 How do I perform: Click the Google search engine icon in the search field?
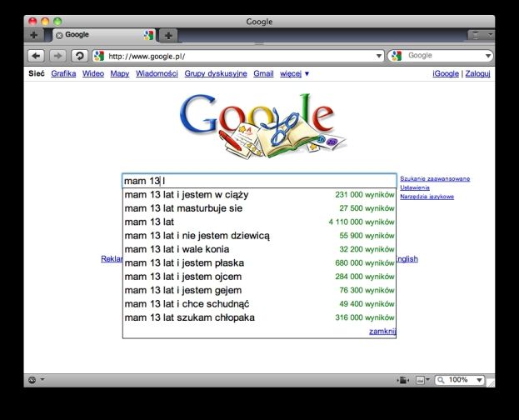coord(397,56)
